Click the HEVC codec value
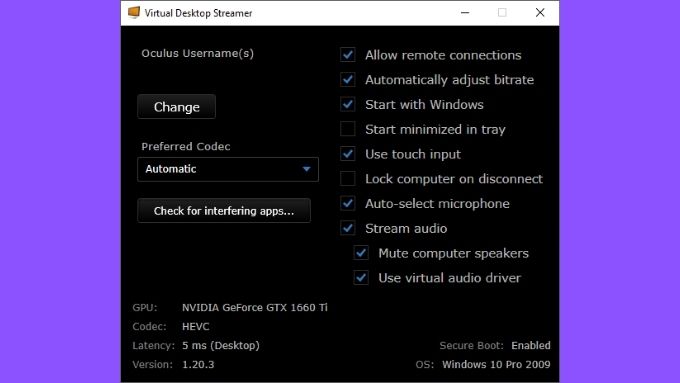The height and width of the screenshot is (383, 680). [196, 327]
